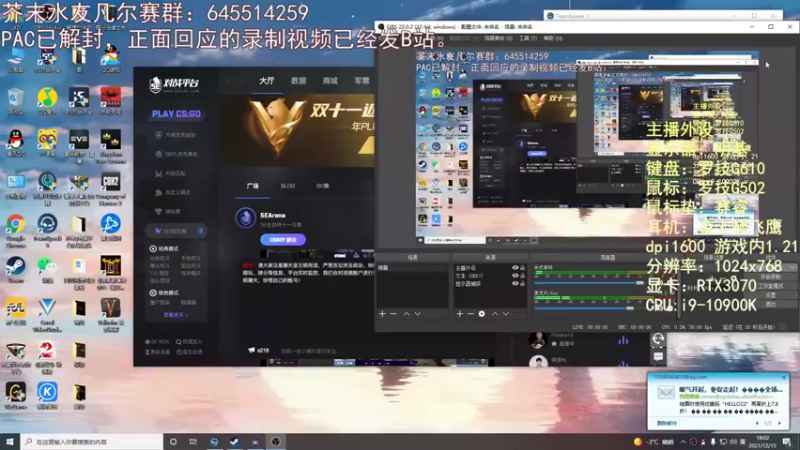The image size is (800, 450).
Task: Launch Google Chrome from the desktop
Action: (x=15, y=229)
